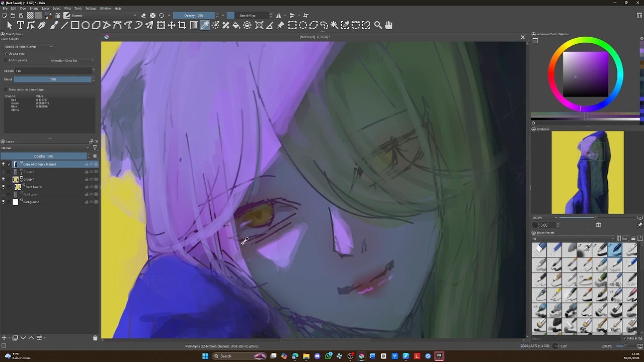The width and height of the screenshot is (644, 362).
Task: Open the Edit menu
Action: point(14,9)
